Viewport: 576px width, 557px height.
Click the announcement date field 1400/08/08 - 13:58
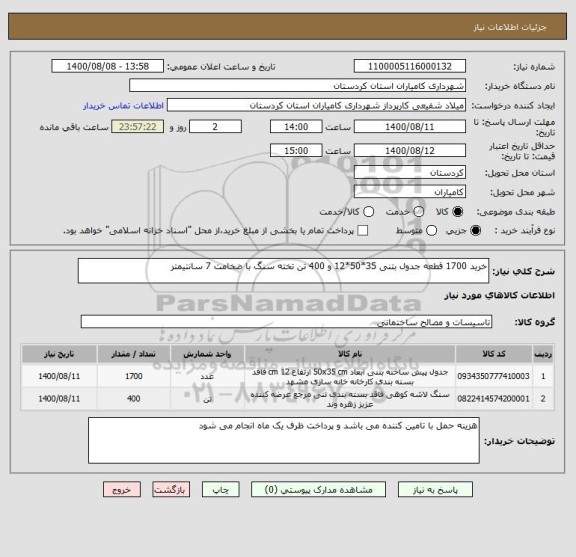click(108, 67)
